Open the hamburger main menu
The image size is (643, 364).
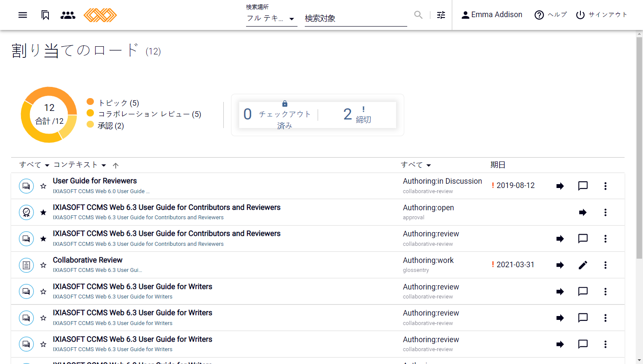pos(23,15)
